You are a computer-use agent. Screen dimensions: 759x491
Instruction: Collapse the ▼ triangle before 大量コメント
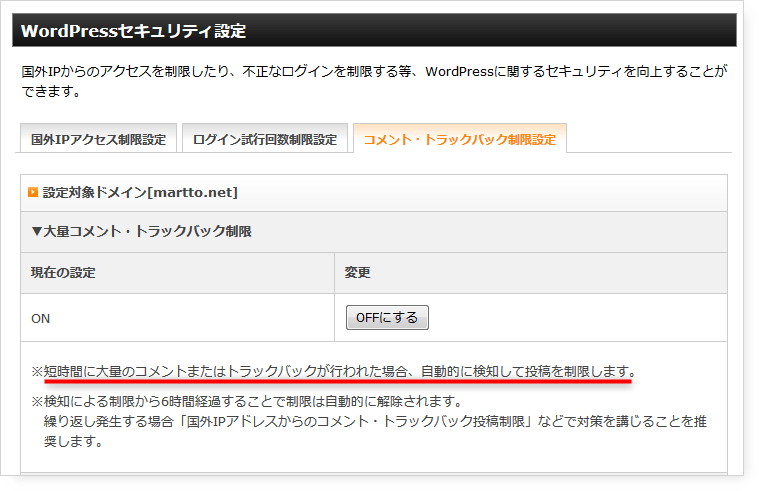click(37, 231)
